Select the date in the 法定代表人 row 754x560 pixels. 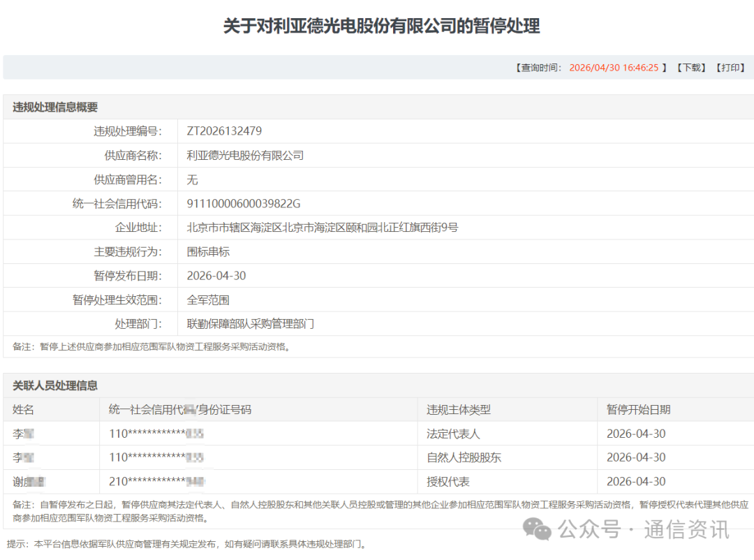point(636,434)
